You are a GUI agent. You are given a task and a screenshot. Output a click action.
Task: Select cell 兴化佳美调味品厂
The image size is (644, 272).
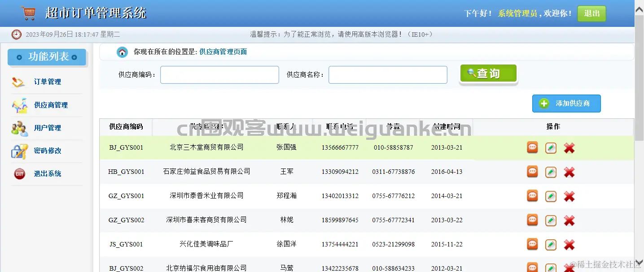click(206, 244)
